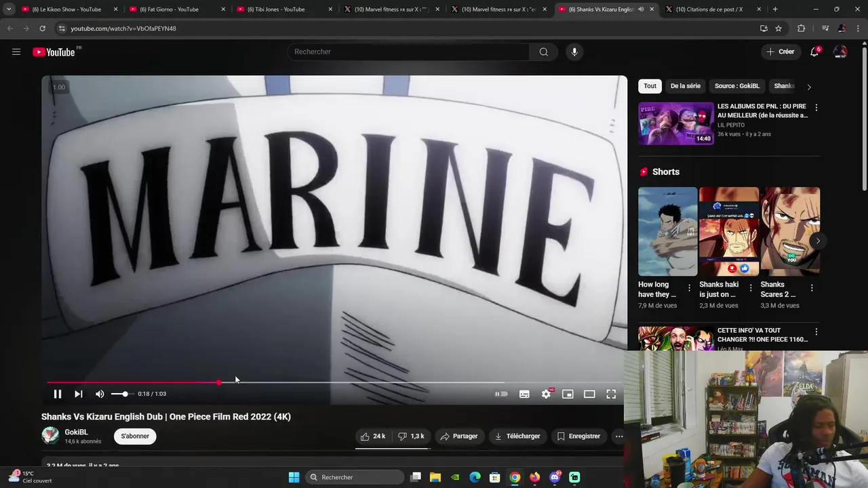This screenshot has height=488, width=868.
Task: Select the Tout filter chip
Action: (x=650, y=86)
